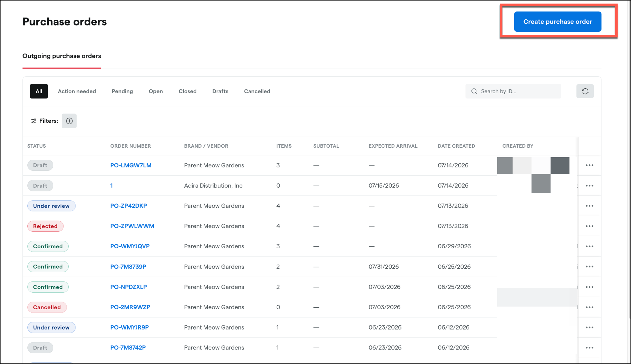Click the Expected Arrival column header
The image size is (631, 364).
[393, 146]
